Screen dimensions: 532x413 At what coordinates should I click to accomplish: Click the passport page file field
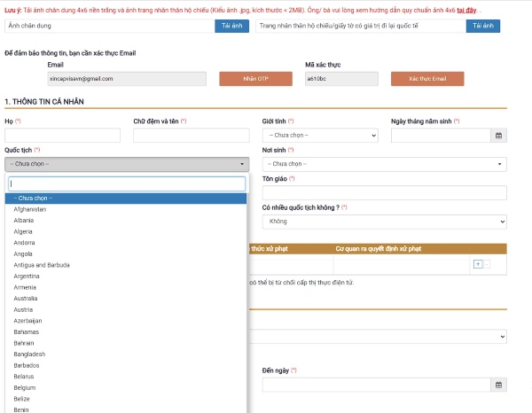coord(361,26)
